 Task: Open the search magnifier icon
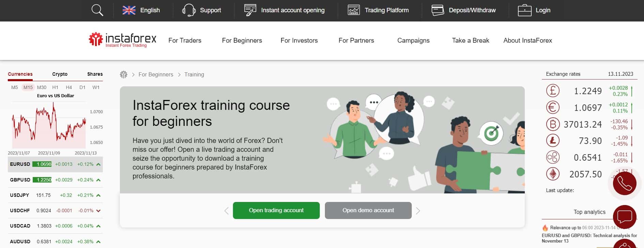coord(97,10)
